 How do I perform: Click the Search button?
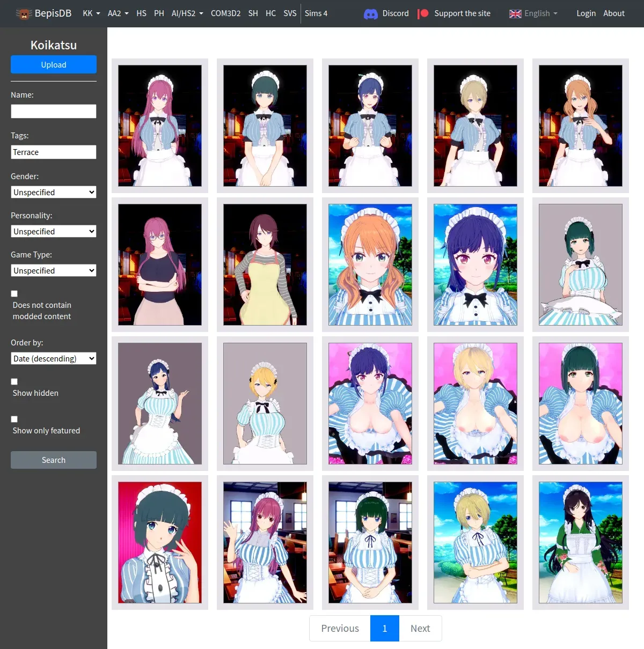[54, 460]
